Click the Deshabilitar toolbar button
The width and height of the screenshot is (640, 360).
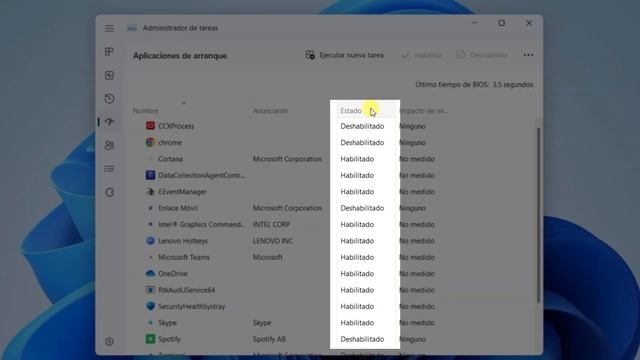tap(482, 55)
